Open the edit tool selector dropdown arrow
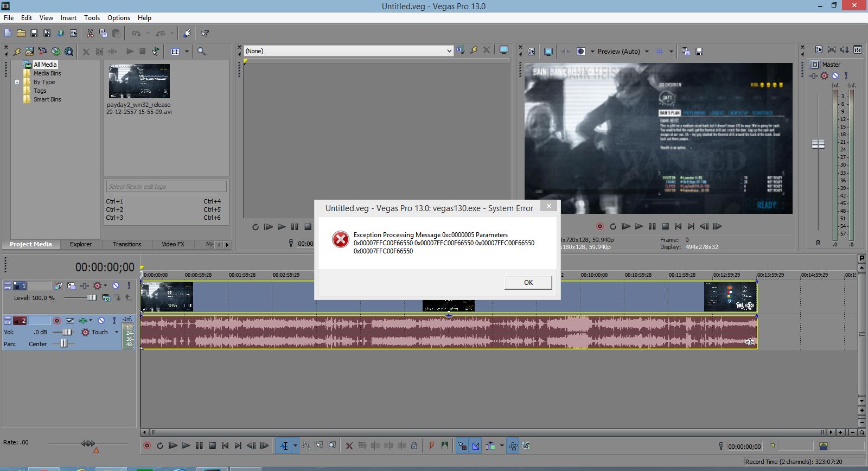Image resolution: width=868 pixels, height=471 pixels. [295, 445]
